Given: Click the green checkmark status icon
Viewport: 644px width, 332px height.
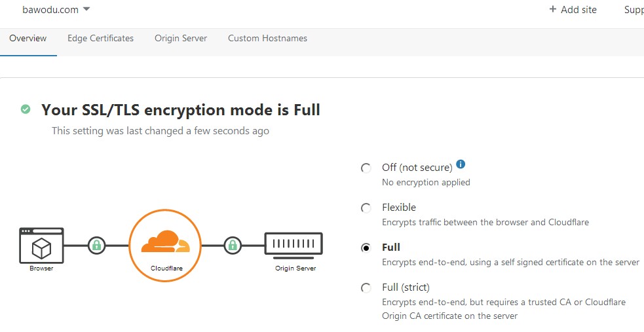Looking at the screenshot, I should click(x=26, y=109).
